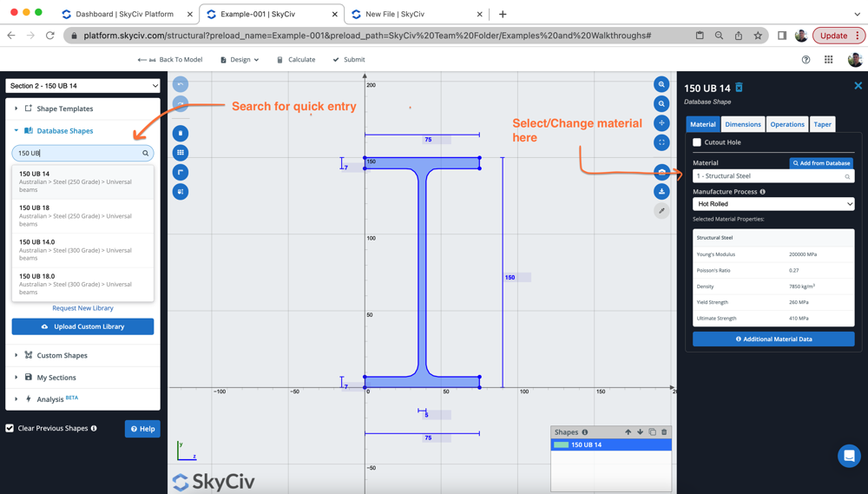This screenshot has height=494, width=868.
Task: Click the search magnifier in database search box
Action: tap(146, 154)
